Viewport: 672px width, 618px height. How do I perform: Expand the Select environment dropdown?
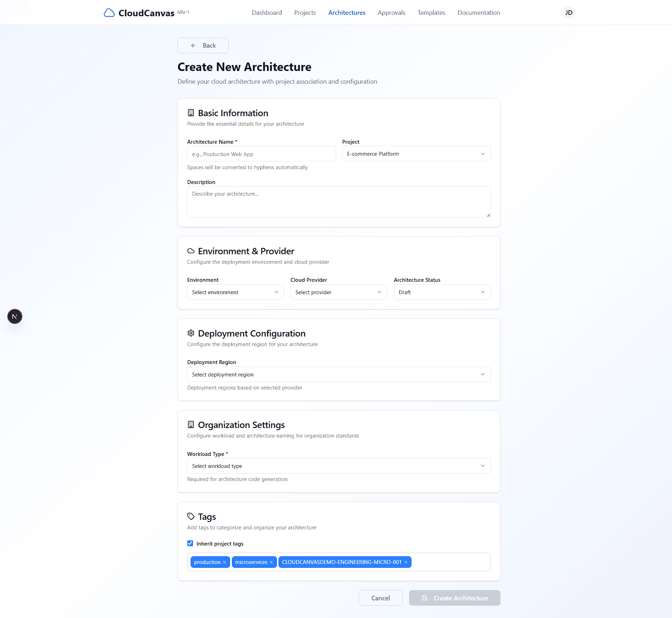tap(235, 292)
